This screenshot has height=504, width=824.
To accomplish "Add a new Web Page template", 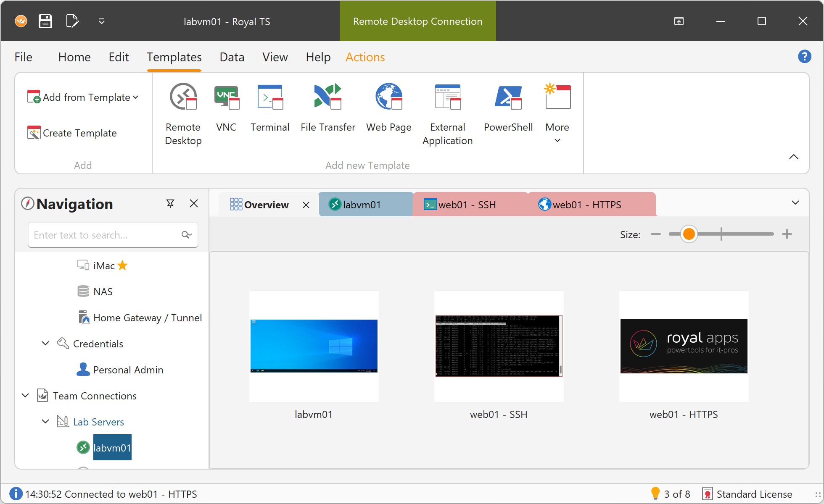I will coord(389,108).
